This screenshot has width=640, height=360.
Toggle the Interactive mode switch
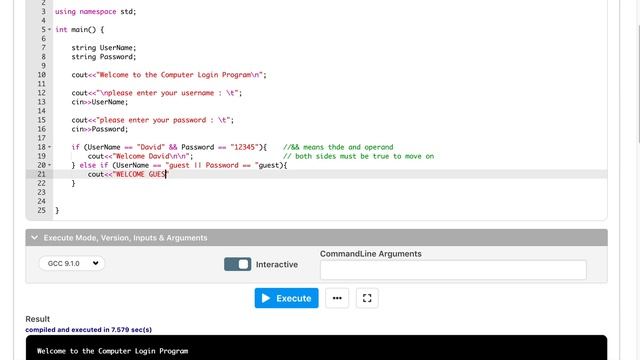tap(238, 264)
